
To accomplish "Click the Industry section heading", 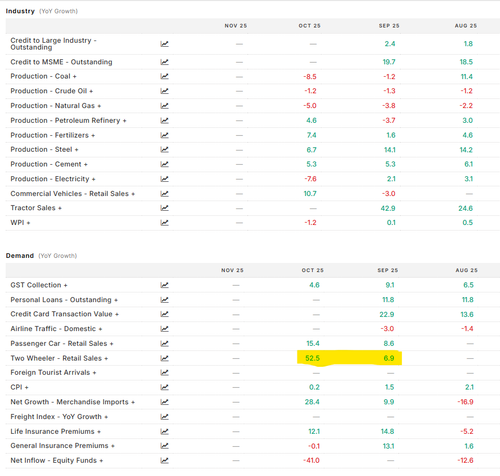I will 20,11.
